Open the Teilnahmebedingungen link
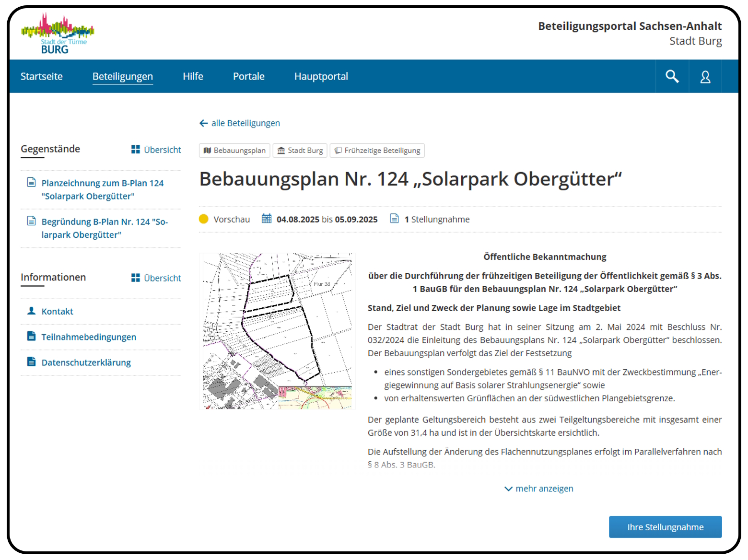This screenshot has width=748, height=560. (x=89, y=337)
